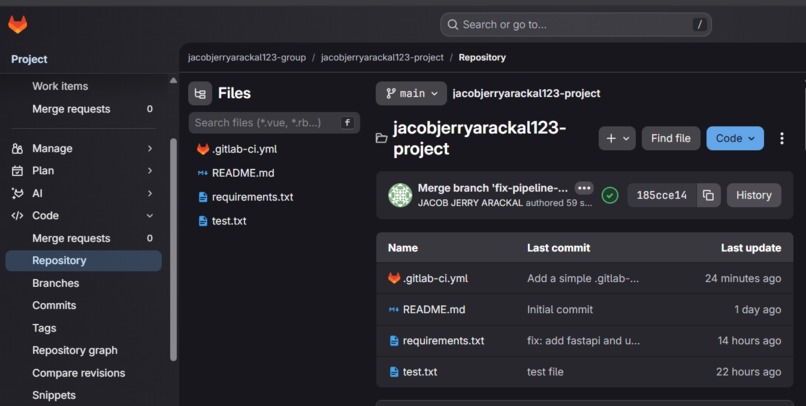Screen dimensions: 806x406
Task: Expand the AI sidebar section
Action: (150, 193)
